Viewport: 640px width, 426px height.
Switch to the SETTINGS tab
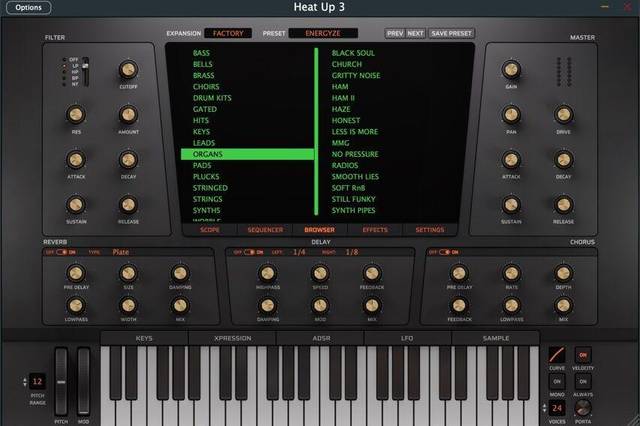click(x=429, y=230)
